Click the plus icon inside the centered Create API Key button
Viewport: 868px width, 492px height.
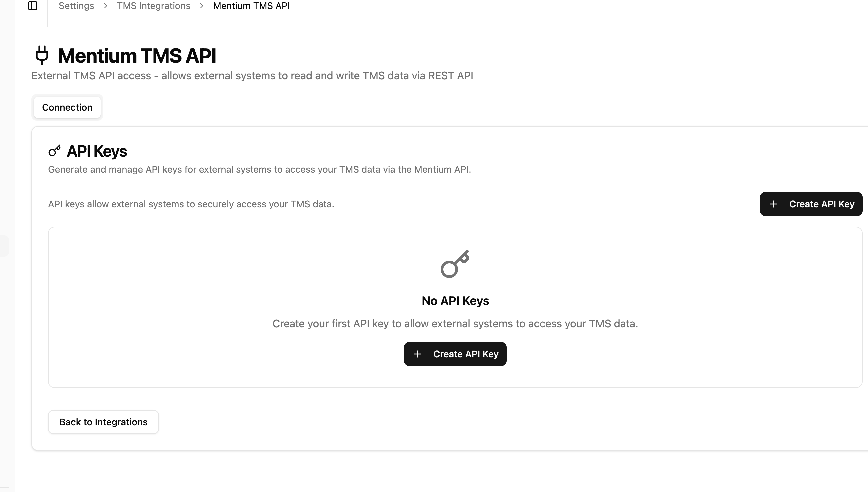click(417, 354)
